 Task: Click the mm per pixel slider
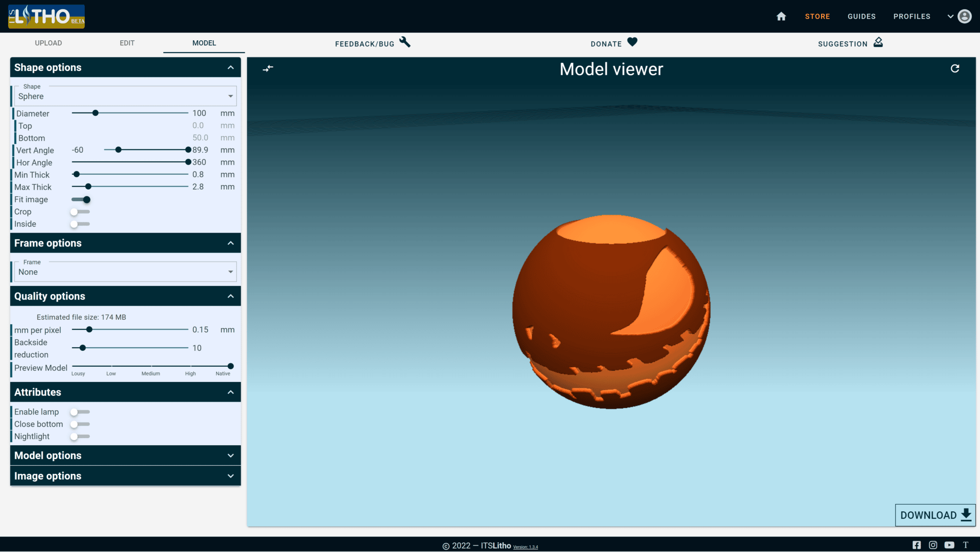130,329
